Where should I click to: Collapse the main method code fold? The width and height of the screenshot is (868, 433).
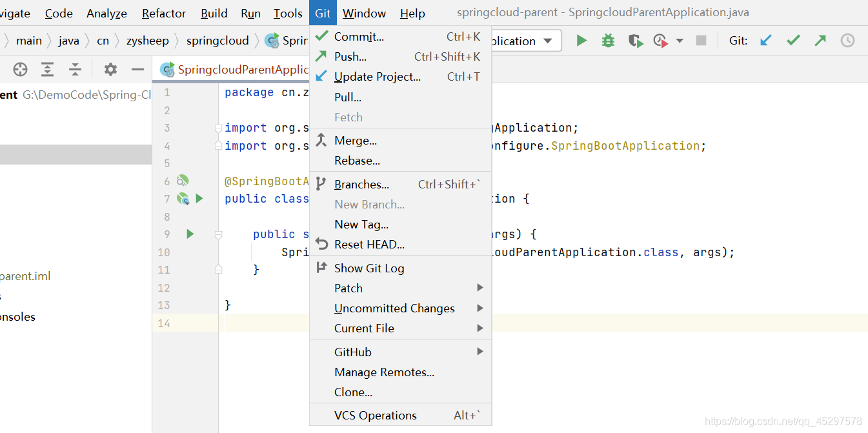click(218, 234)
